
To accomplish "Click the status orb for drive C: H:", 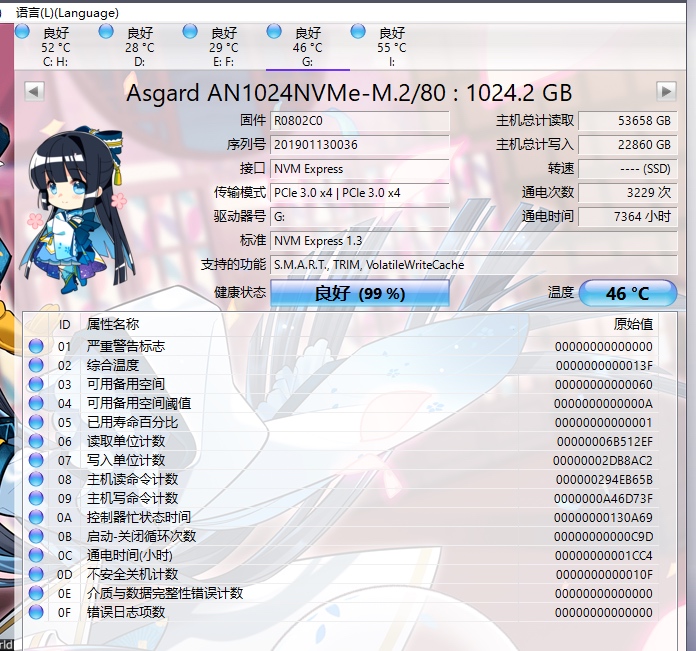I will [22, 32].
